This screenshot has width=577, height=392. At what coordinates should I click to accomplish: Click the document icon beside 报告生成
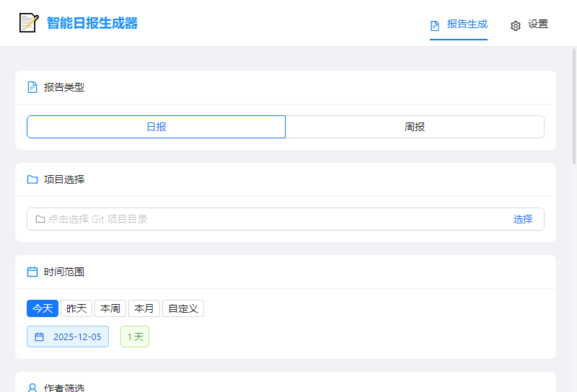pyautogui.click(x=435, y=25)
